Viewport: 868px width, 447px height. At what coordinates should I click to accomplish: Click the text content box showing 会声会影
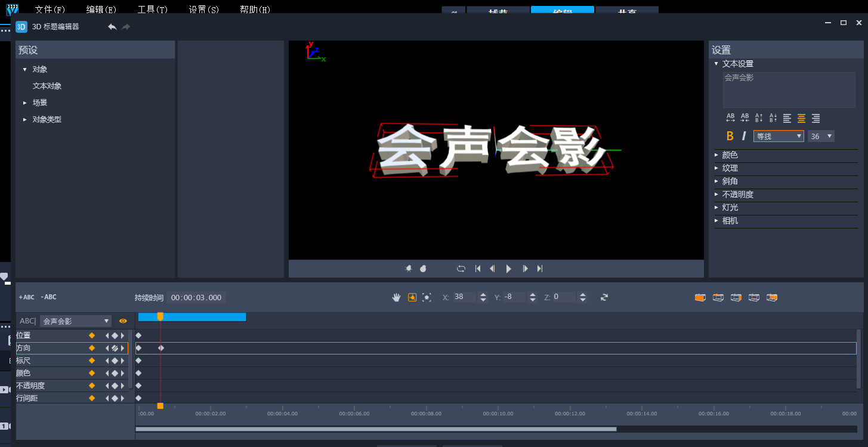(789, 90)
